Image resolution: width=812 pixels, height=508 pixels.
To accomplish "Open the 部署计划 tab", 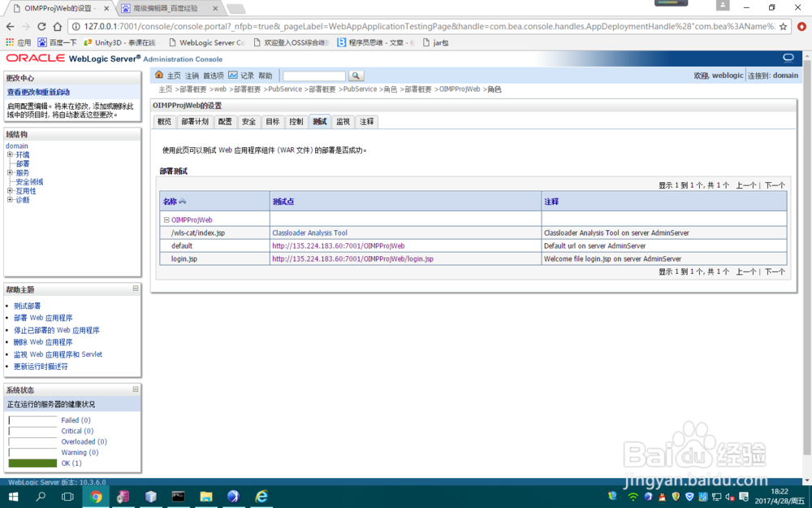I will click(x=195, y=122).
